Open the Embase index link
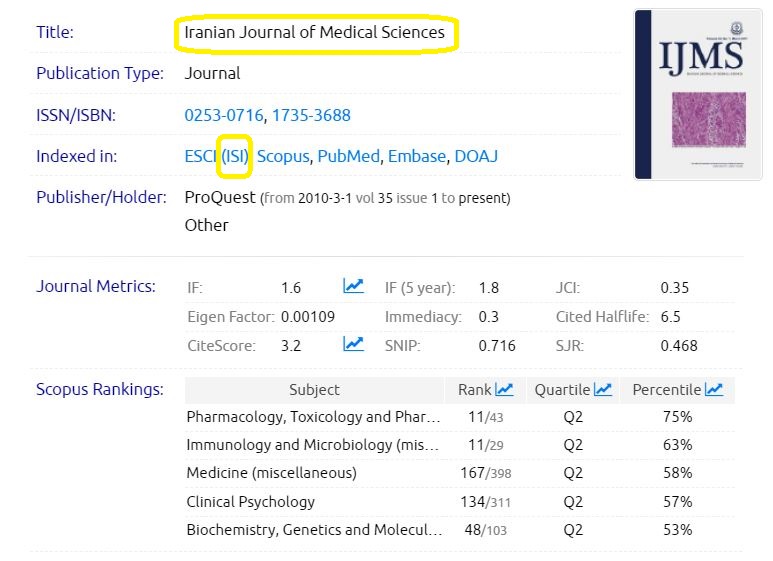 tap(416, 156)
